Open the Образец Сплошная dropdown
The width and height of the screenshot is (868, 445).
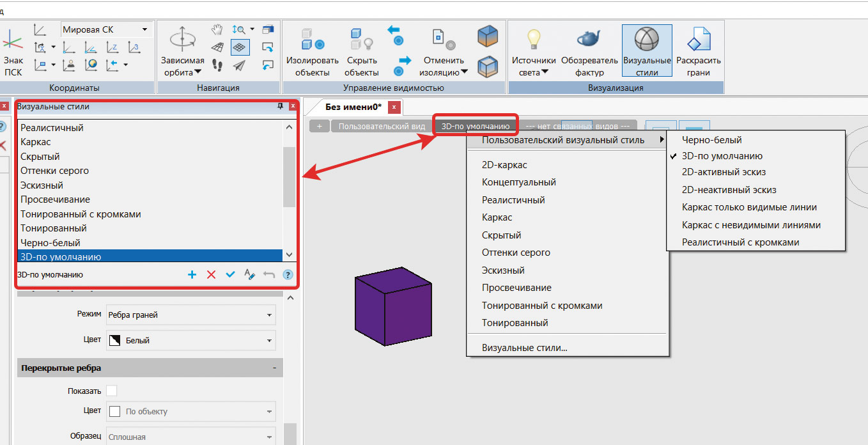pyautogui.click(x=190, y=436)
